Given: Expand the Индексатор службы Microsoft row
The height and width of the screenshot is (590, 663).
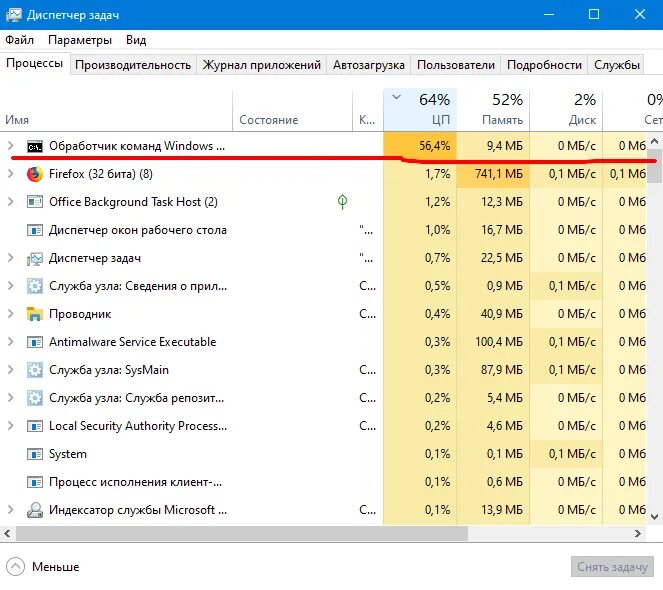Looking at the screenshot, I should [11, 510].
